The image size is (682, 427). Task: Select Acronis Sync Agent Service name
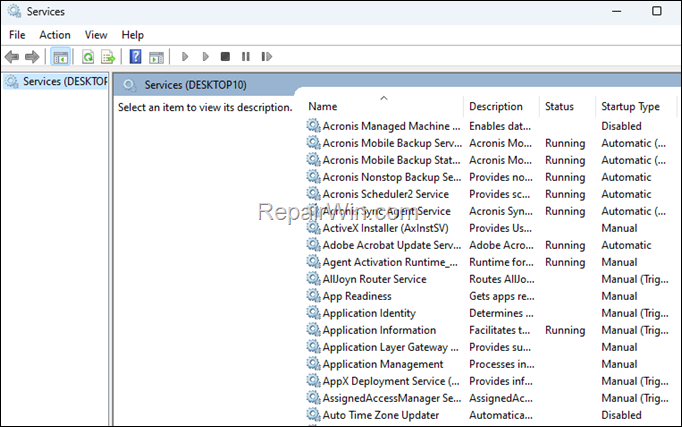[386, 211]
